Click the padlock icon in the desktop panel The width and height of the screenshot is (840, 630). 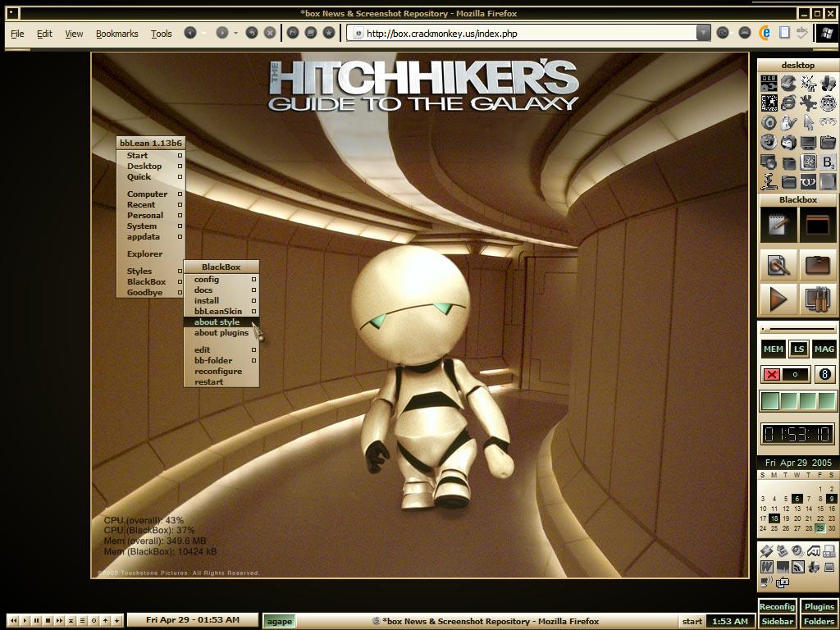[x=788, y=123]
